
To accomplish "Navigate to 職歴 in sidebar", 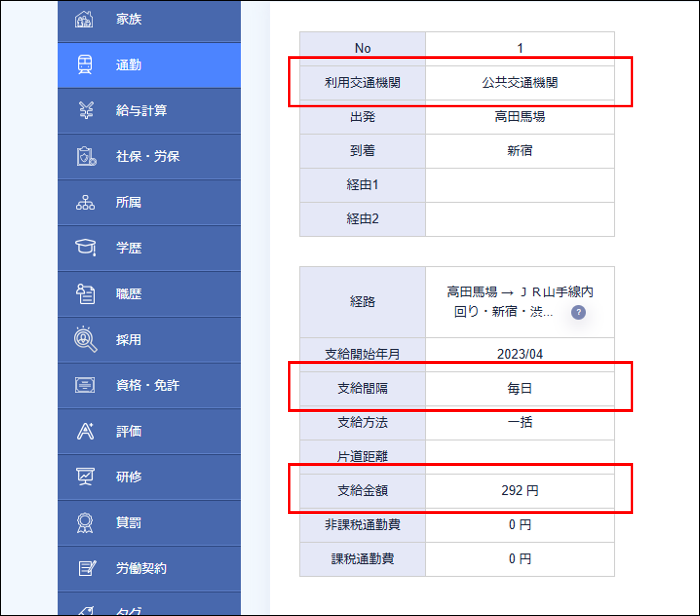I will coord(149,294).
